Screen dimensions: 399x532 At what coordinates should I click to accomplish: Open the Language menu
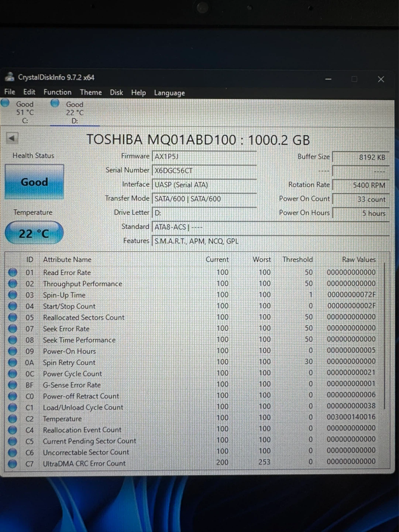click(169, 93)
